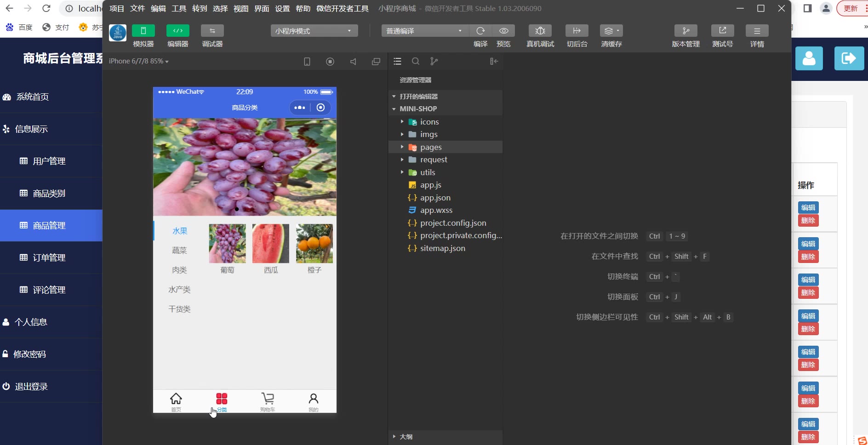The width and height of the screenshot is (868, 445).
Task: Open the 视图 menu
Action: (241, 8)
